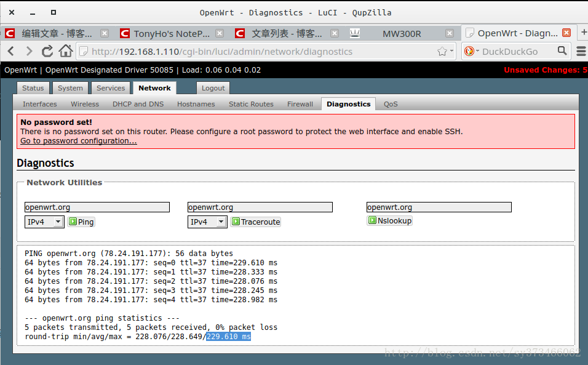Close the OpenWrt Diagnostics browser tab
This screenshot has height=365, width=588.
566,33
